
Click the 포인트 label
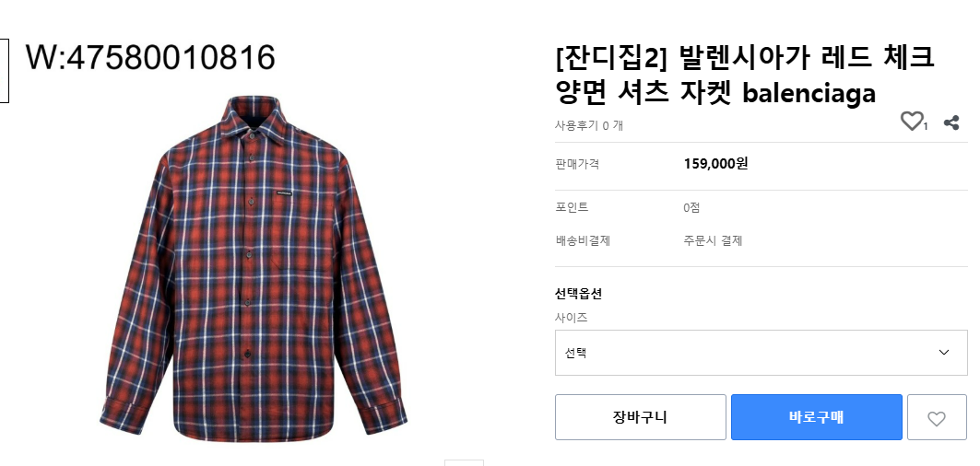(572, 207)
